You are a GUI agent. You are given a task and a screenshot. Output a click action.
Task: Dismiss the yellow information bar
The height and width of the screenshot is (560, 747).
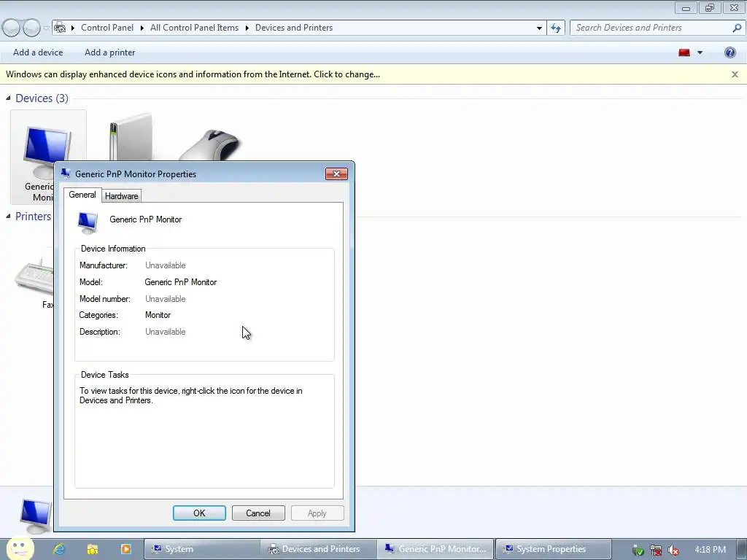pos(735,74)
